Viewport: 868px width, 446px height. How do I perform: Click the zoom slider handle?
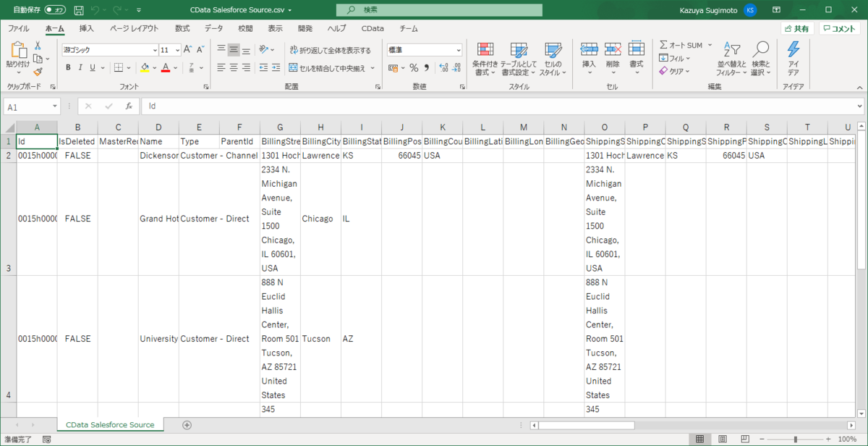click(x=795, y=439)
